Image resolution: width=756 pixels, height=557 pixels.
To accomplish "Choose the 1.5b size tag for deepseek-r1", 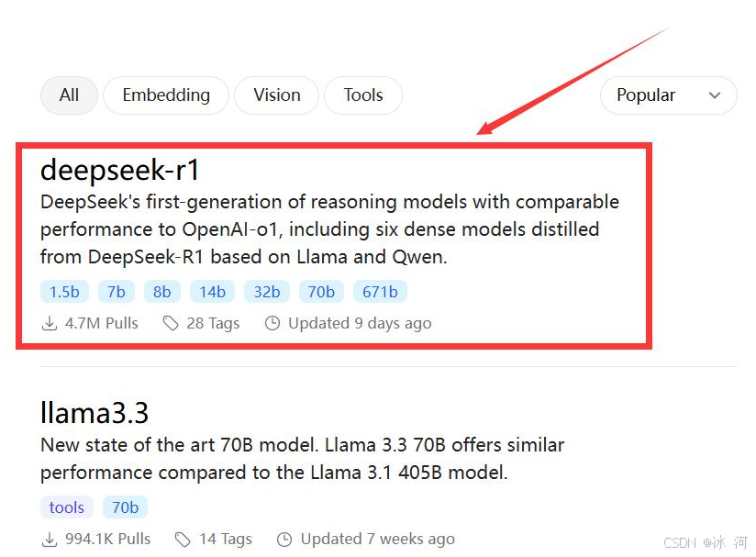I will [64, 292].
